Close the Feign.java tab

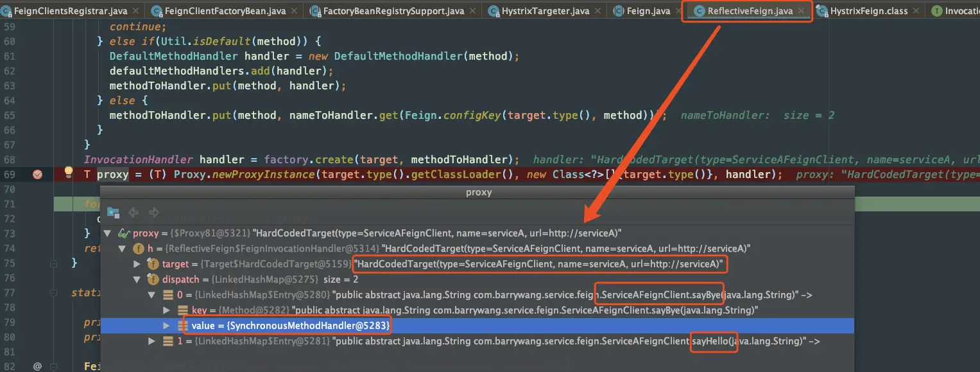click(x=680, y=11)
